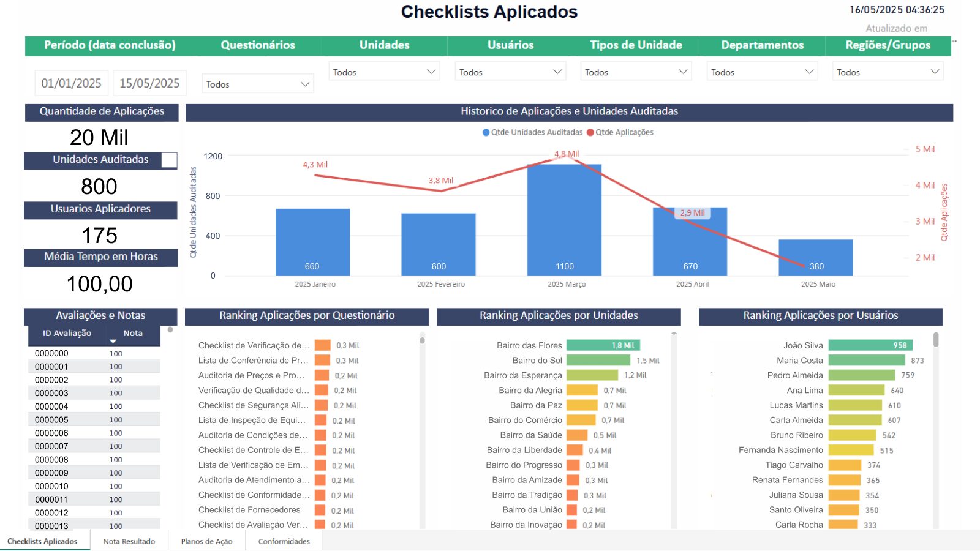980x551 pixels.
Task: Click the blue Qtde Unidades Auditadas legend marker
Action: (486, 132)
